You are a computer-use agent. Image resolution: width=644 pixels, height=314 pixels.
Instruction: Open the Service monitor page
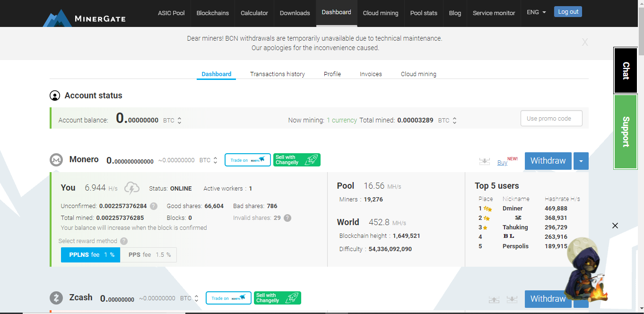click(494, 13)
